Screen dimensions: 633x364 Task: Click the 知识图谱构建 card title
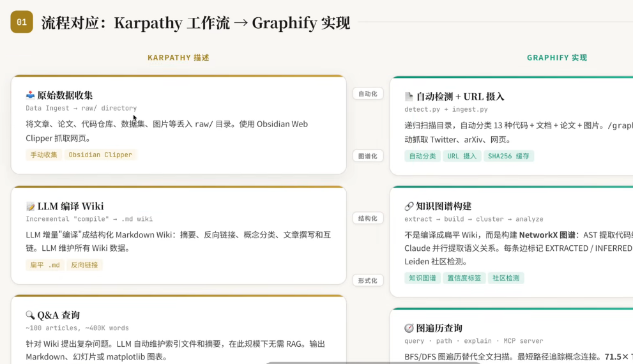[444, 206]
